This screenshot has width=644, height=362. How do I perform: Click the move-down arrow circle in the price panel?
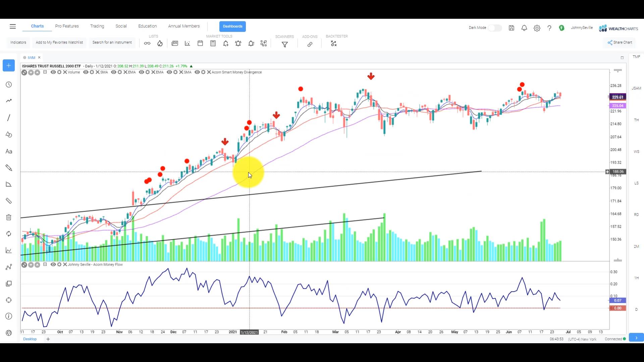[x=31, y=72]
